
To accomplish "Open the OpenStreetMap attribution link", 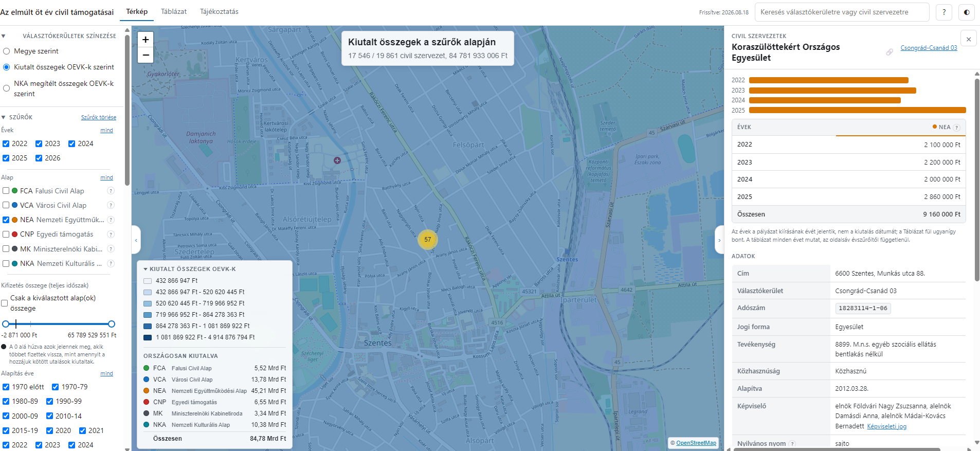I will (696, 443).
